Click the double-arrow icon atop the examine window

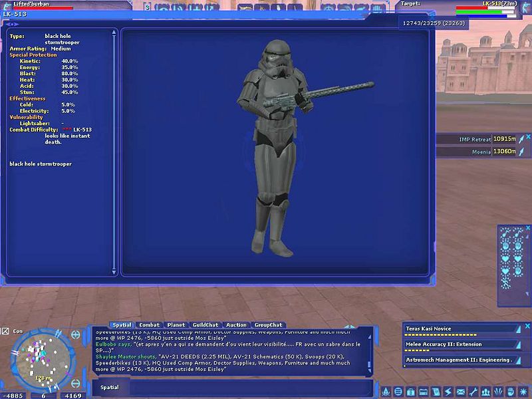[12, 24]
